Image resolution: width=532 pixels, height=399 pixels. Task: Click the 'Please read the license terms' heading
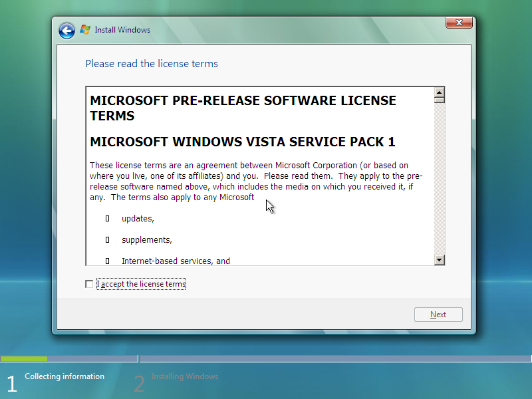tap(151, 63)
